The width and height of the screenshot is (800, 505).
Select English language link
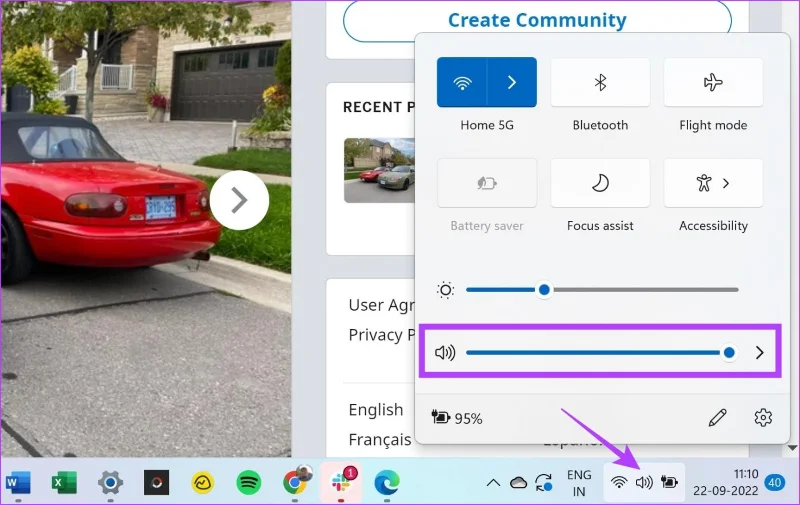[376, 410]
